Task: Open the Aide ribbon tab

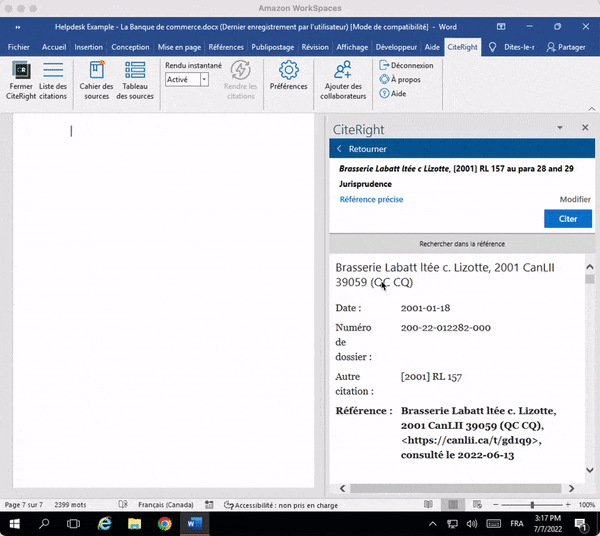Action: (x=432, y=47)
